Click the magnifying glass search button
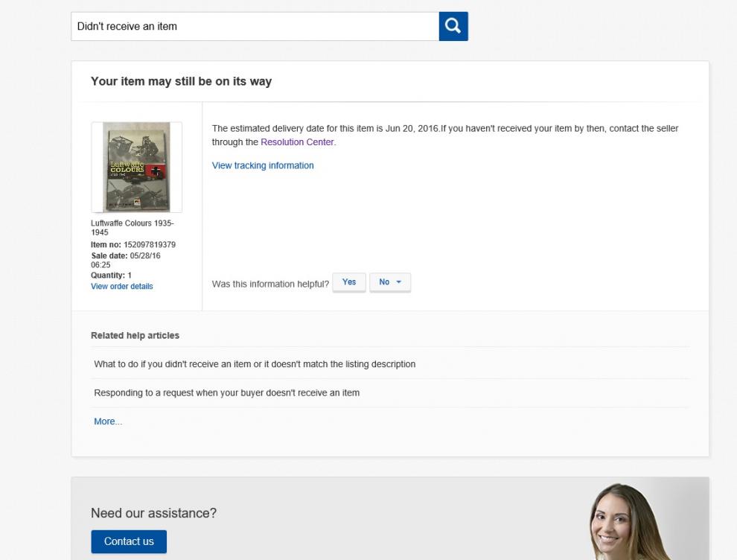 point(453,26)
